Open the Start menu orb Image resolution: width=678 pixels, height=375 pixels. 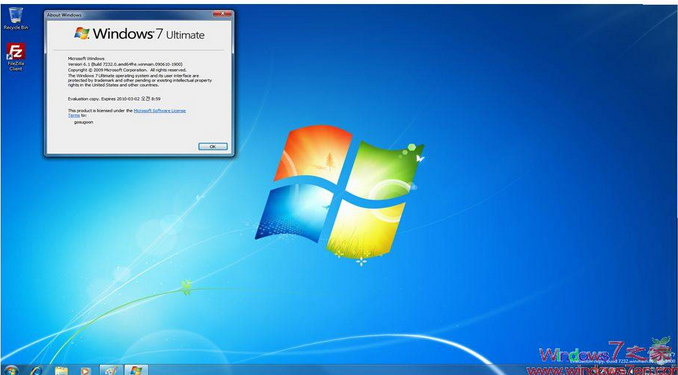(10, 371)
